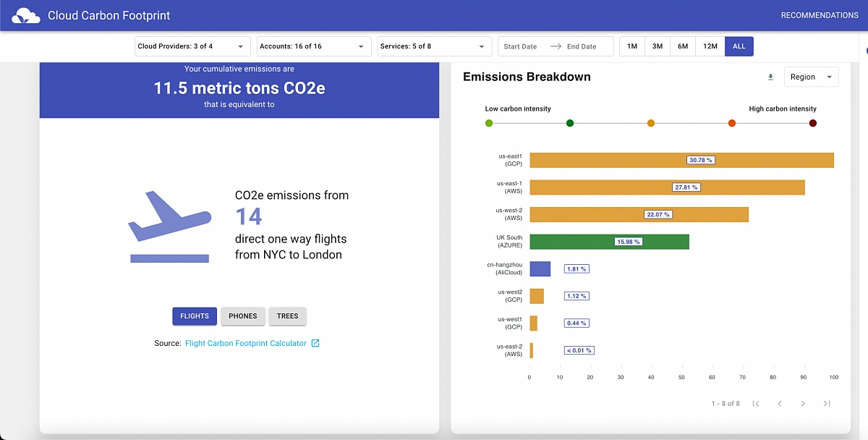The height and width of the screenshot is (440, 868).
Task: Open the Region breakdown selector
Action: (812, 77)
